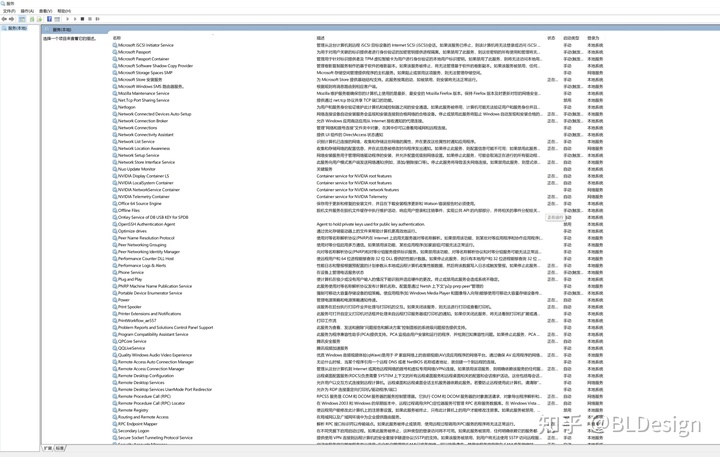Click the gear icon beside Phone Service
Image resolution: width=720 pixels, height=457 pixels.
point(115,272)
